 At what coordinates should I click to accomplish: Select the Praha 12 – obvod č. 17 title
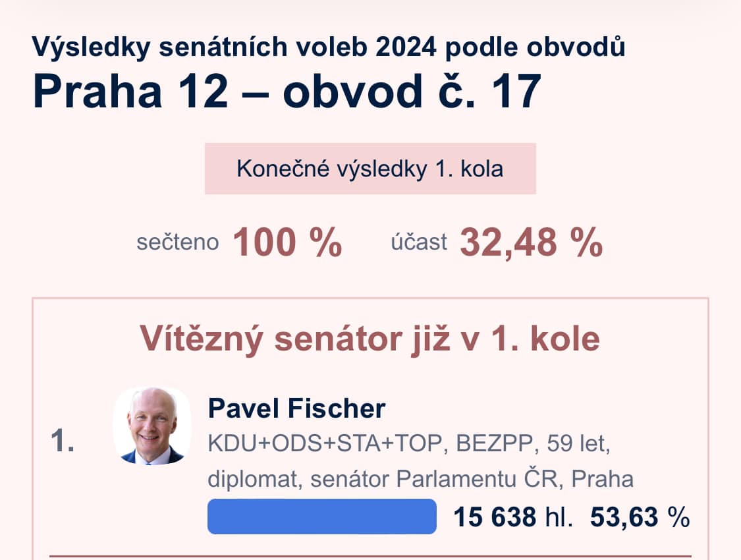pyautogui.click(x=287, y=92)
